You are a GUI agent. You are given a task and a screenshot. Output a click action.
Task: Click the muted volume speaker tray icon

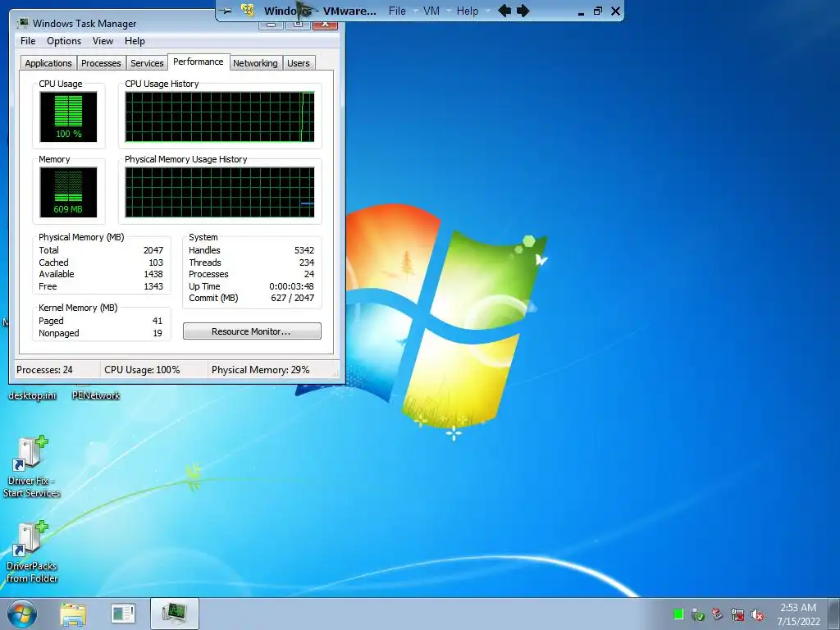point(757,614)
